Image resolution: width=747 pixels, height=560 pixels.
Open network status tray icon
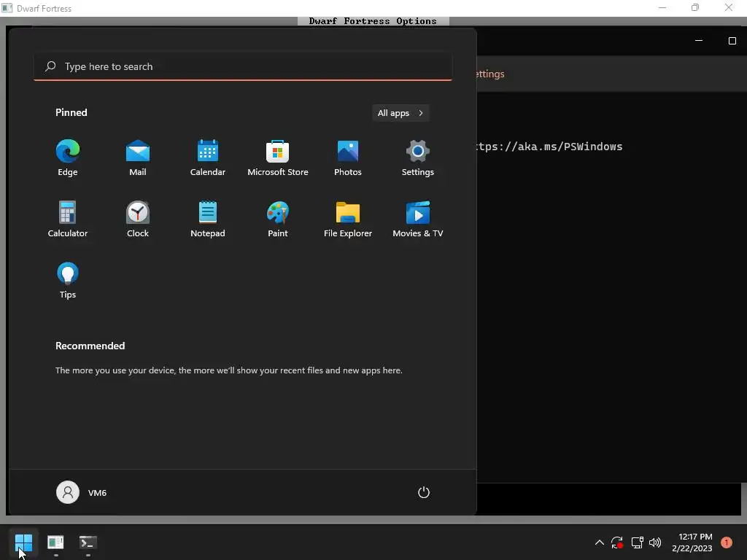(637, 542)
